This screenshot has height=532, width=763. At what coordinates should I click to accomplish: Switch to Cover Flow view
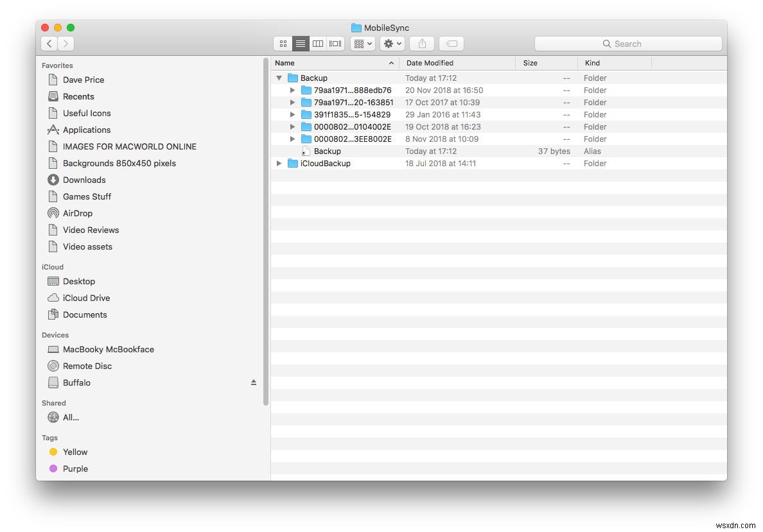335,44
